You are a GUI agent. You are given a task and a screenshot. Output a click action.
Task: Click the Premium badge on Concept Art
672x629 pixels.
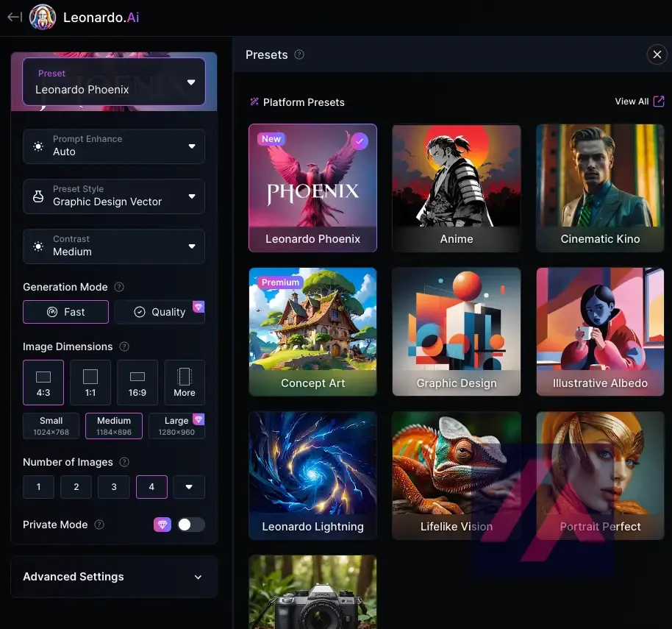[280, 282]
